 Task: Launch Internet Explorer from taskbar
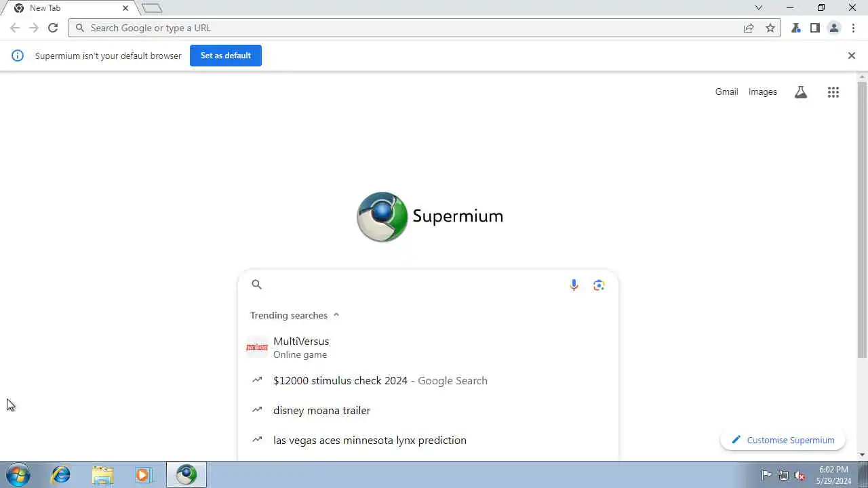(x=61, y=475)
